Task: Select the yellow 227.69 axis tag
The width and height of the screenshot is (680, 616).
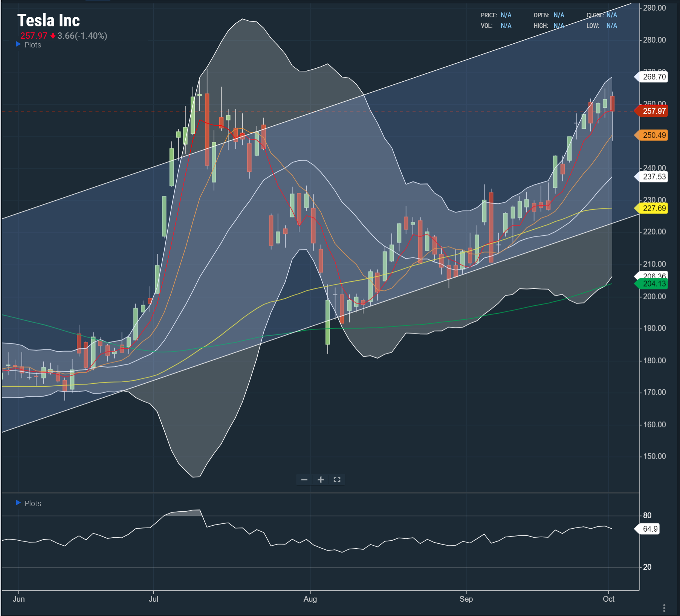Action: coord(653,208)
